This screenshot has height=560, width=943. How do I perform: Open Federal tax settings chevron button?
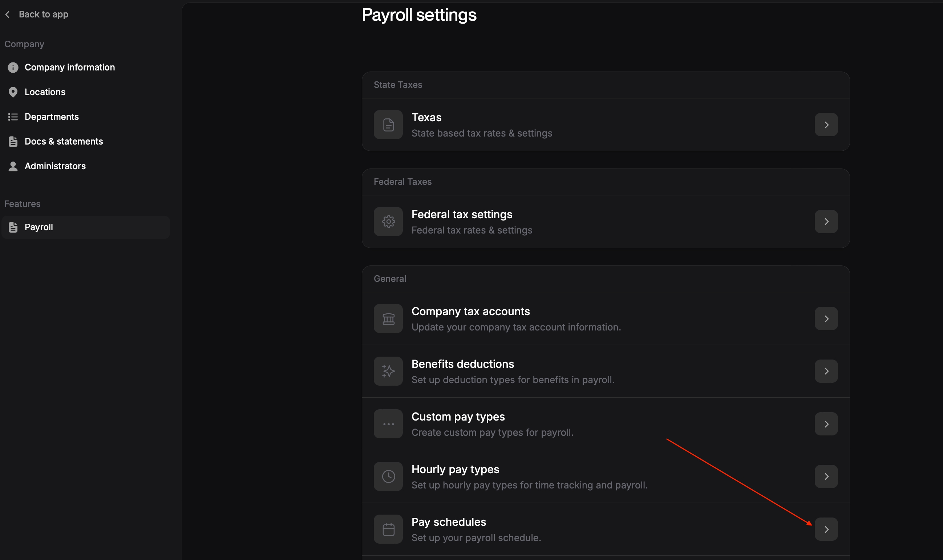point(826,222)
